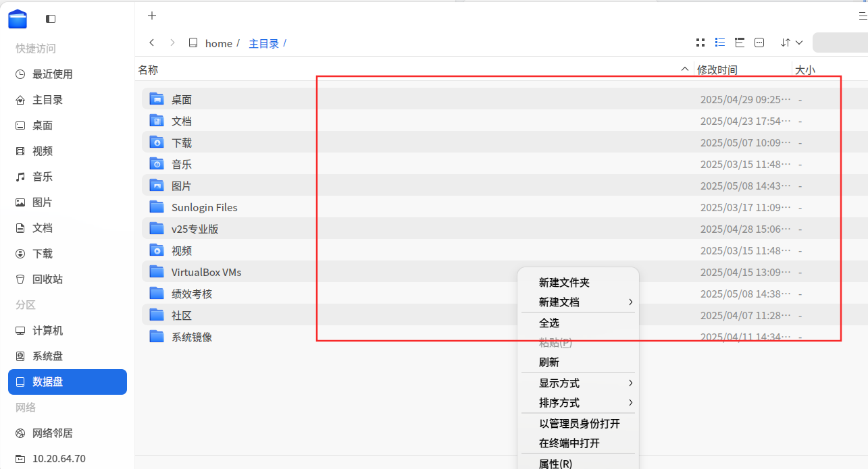This screenshot has height=469, width=868.
Task: Expand the 显示方式 submenu
Action: (578, 383)
